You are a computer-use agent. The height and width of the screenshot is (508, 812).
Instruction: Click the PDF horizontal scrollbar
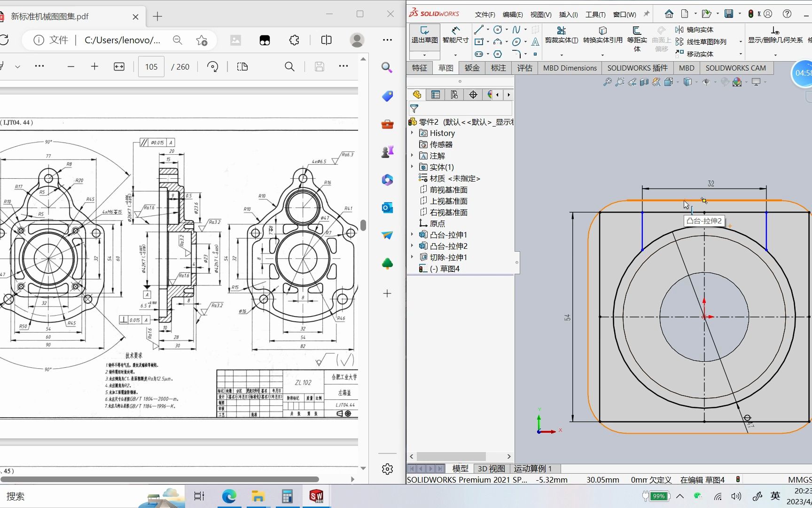click(x=160, y=479)
